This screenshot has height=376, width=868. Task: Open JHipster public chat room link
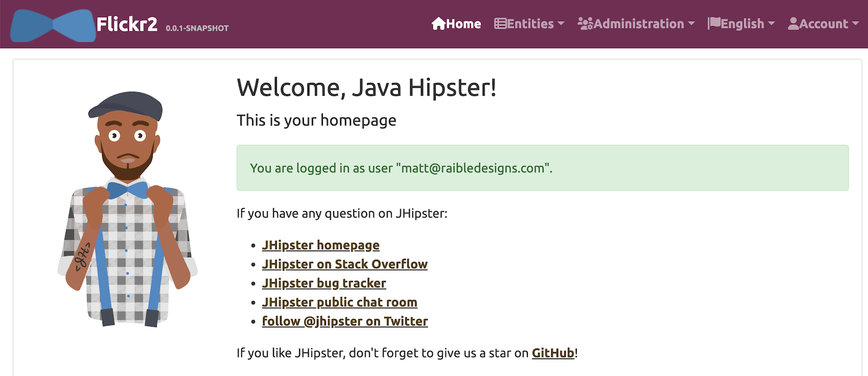click(x=340, y=302)
